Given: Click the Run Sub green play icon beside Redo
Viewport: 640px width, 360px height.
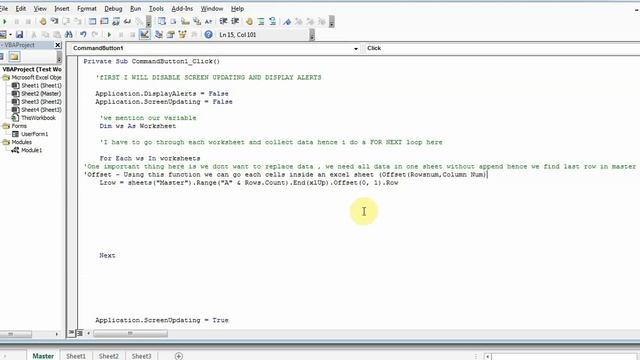Looking at the screenshot, I should [109, 35].
